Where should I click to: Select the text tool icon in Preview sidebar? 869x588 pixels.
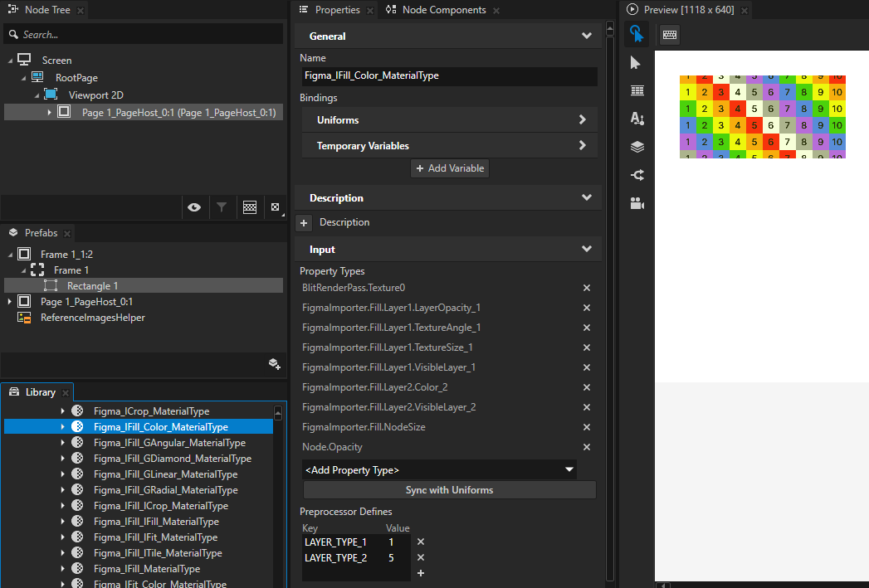point(636,119)
